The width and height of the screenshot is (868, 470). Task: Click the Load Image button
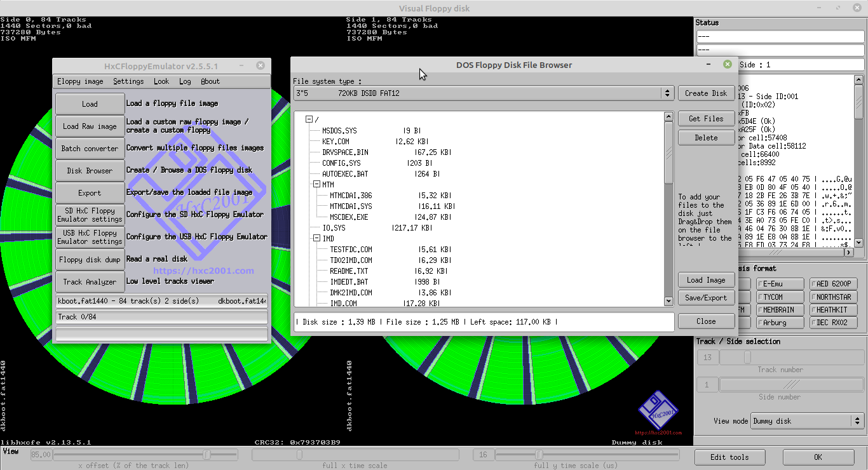coord(706,280)
